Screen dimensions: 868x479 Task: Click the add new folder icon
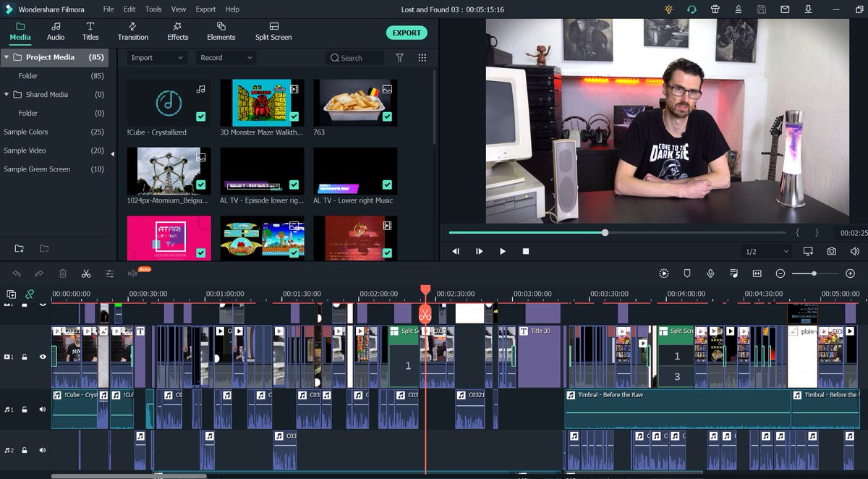pyautogui.click(x=20, y=249)
